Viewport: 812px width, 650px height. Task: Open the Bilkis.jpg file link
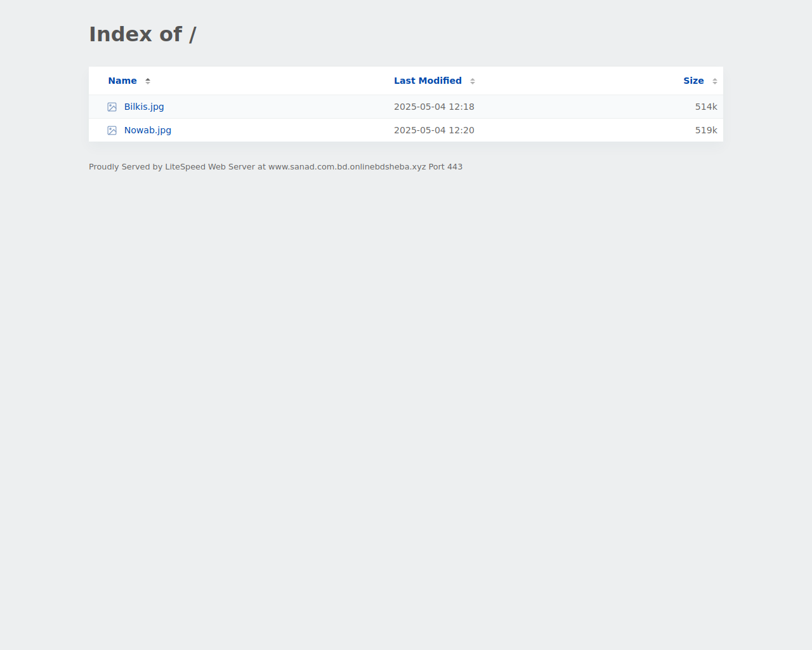click(144, 107)
